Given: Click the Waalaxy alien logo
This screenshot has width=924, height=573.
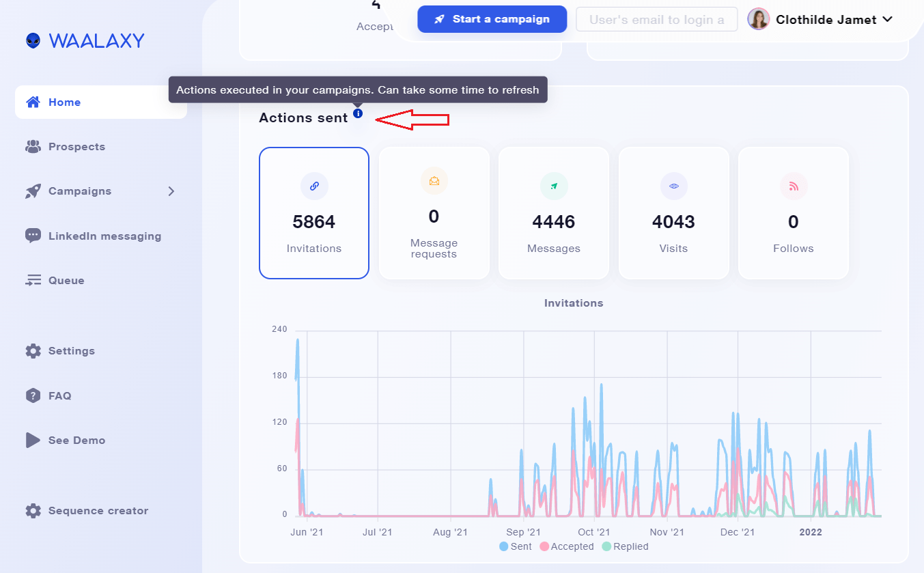Looking at the screenshot, I should (33, 41).
